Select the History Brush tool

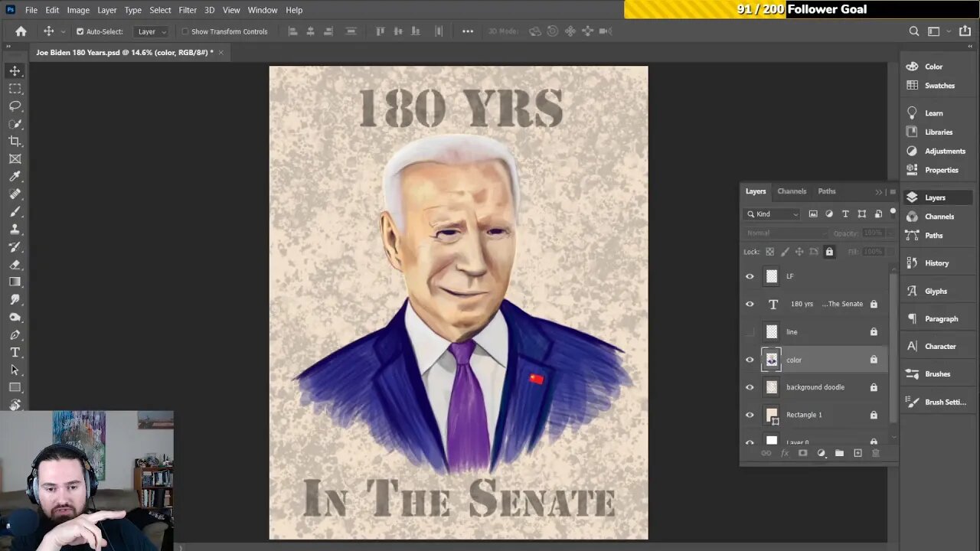click(15, 246)
